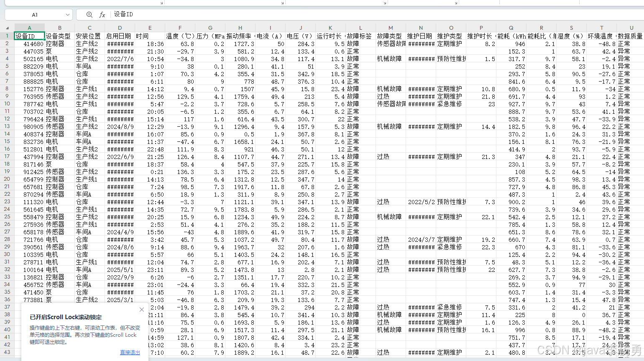644x361 pixels.
Task: Click the 时间 header cell
Action: click(150, 36)
